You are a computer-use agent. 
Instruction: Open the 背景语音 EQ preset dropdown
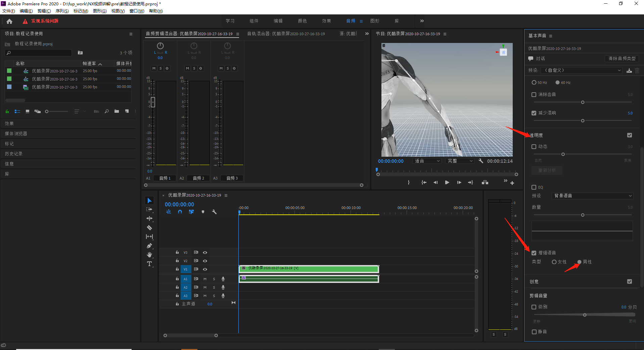(593, 196)
